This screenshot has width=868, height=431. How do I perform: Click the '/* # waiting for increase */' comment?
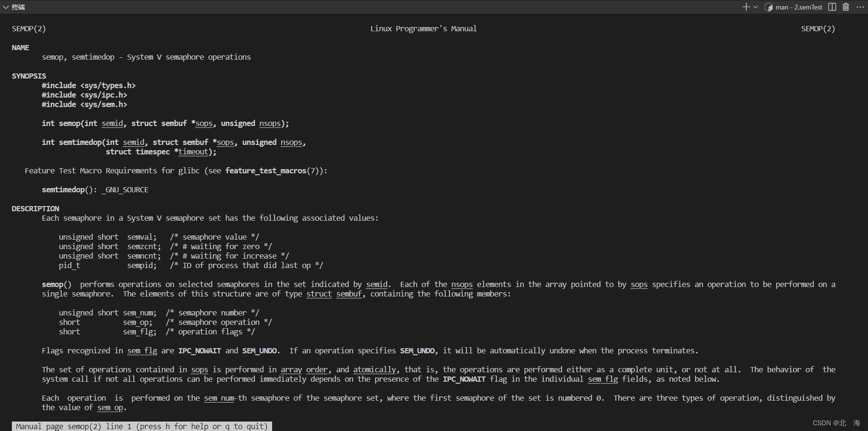[229, 256]
